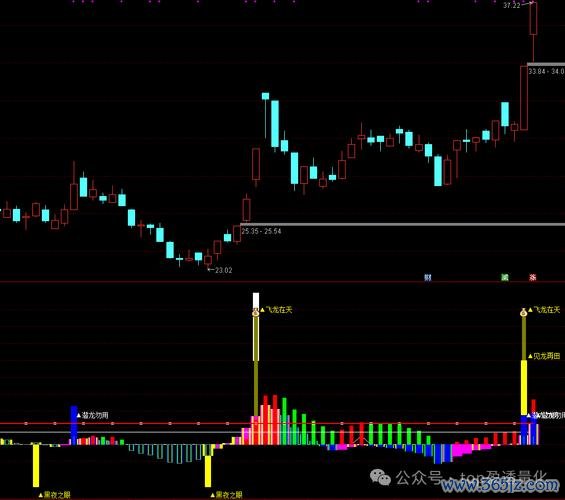Screen dimensions: 565x500
Task: Click the white block atop the signal bar
Action: click(256, 300)
